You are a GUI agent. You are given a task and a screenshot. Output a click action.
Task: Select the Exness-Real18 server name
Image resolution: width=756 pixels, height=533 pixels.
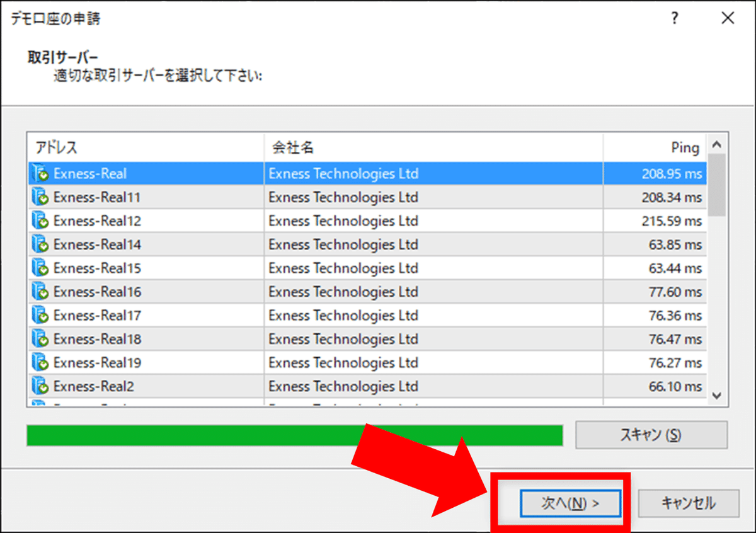[97, 339]
